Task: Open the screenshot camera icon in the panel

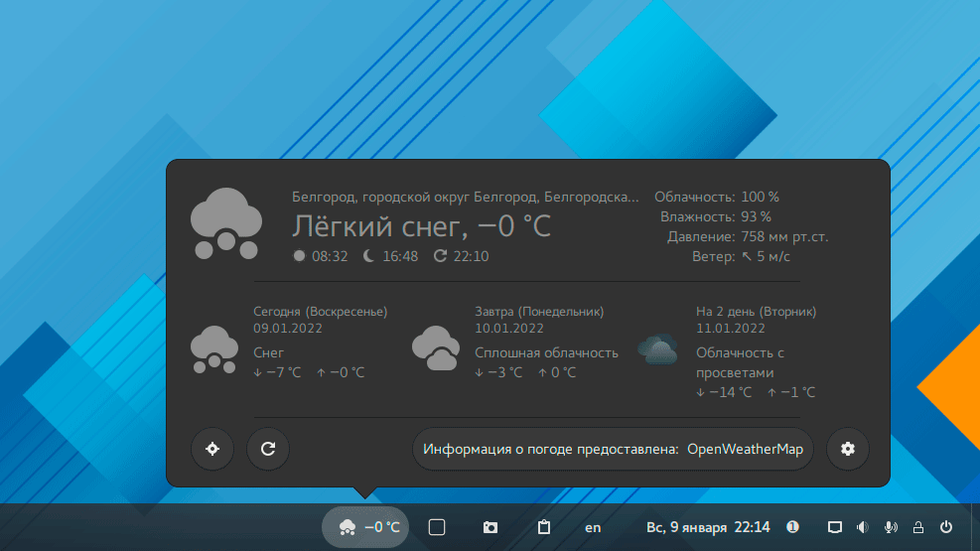Action: tap(490, 528)
